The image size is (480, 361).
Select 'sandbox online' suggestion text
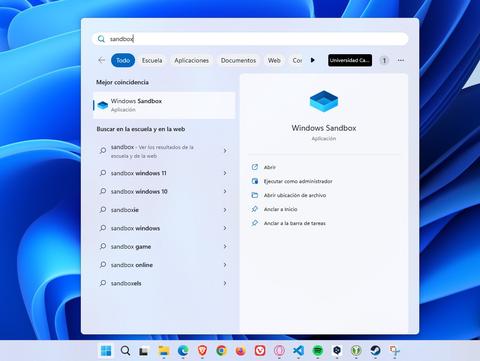[132, 265]
